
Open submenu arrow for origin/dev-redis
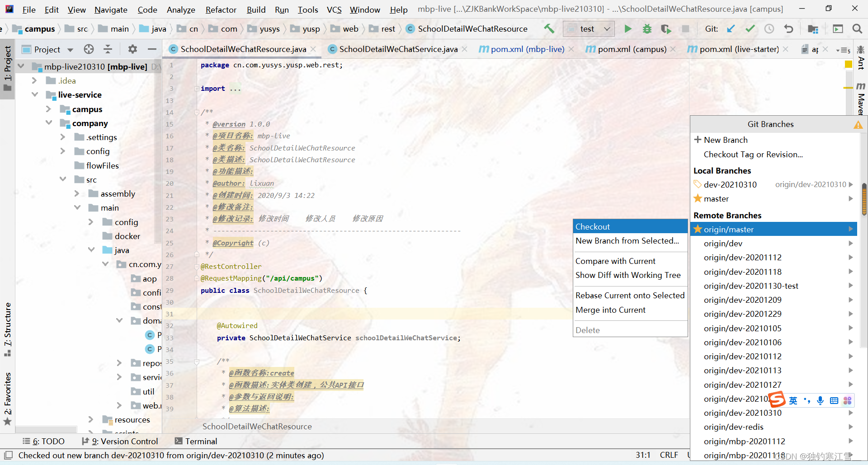pyautogui.click(x=850, y=427)
